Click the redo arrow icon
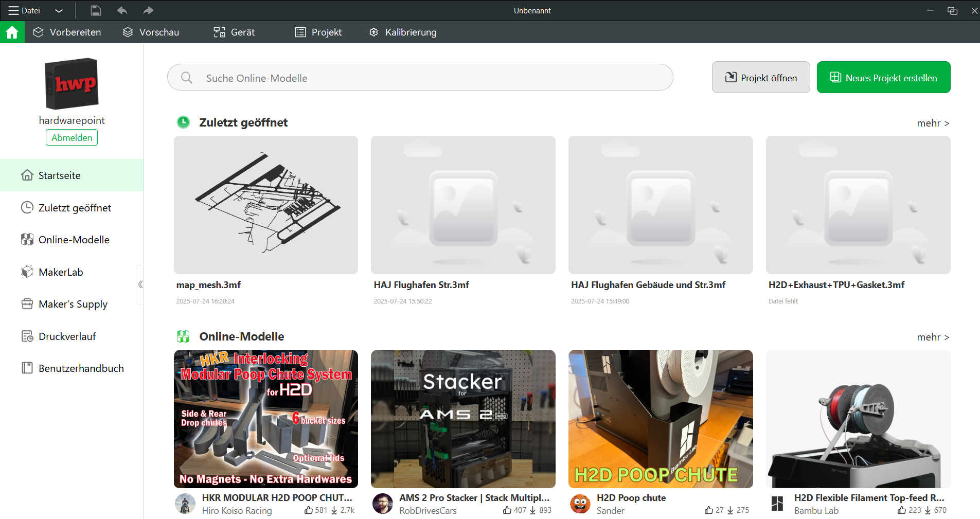Image resolution: width=980 pixels, height=519 pixels. tap(148, 10)
